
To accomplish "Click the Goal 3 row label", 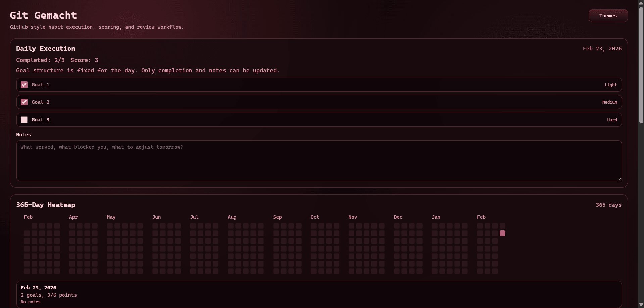I will point(40,119).
